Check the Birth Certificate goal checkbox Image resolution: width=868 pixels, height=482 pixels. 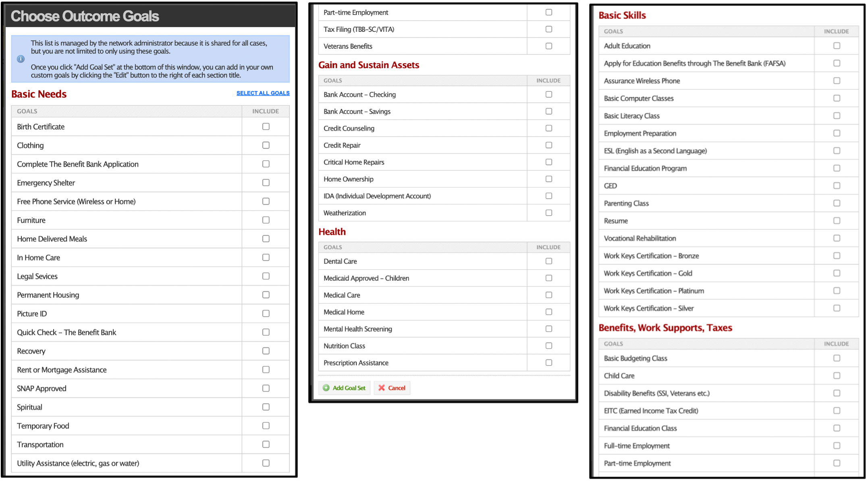[266, 126]
